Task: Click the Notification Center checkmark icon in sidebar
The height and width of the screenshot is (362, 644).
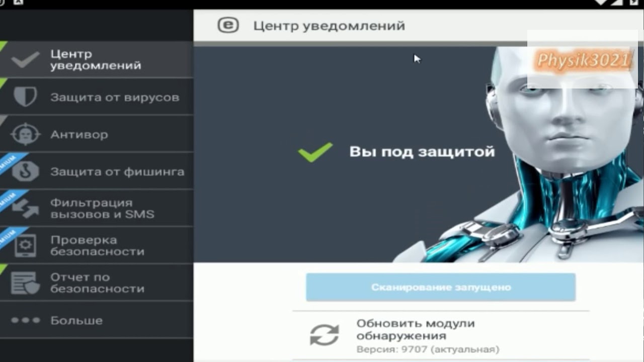Action: (x=25, y=60)
